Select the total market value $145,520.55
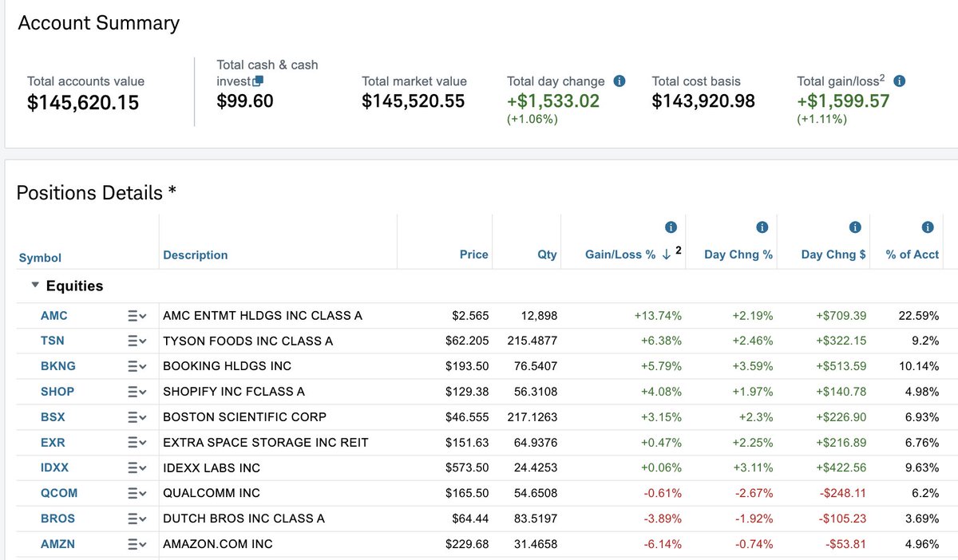 414,101
